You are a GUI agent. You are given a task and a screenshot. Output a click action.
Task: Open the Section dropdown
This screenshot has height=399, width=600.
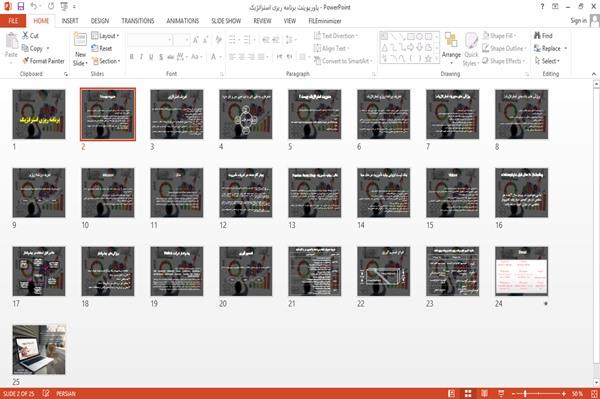click(x=106, y=61)
